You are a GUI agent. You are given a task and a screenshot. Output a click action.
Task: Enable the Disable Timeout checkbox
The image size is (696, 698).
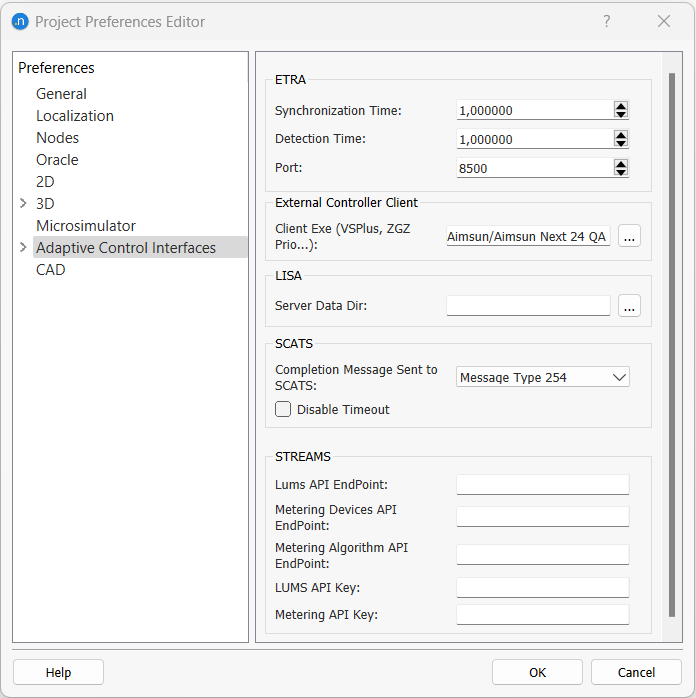[x=283, y=409]
